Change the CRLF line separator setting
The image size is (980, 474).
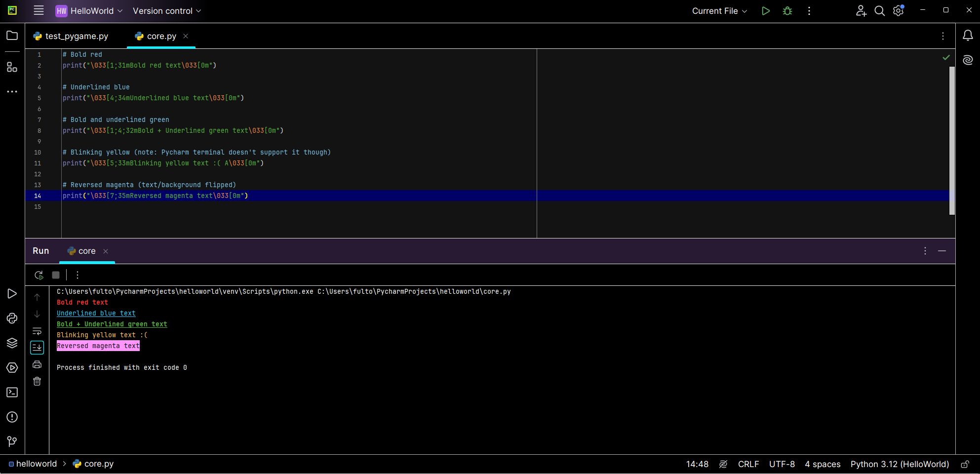point(748,464)
